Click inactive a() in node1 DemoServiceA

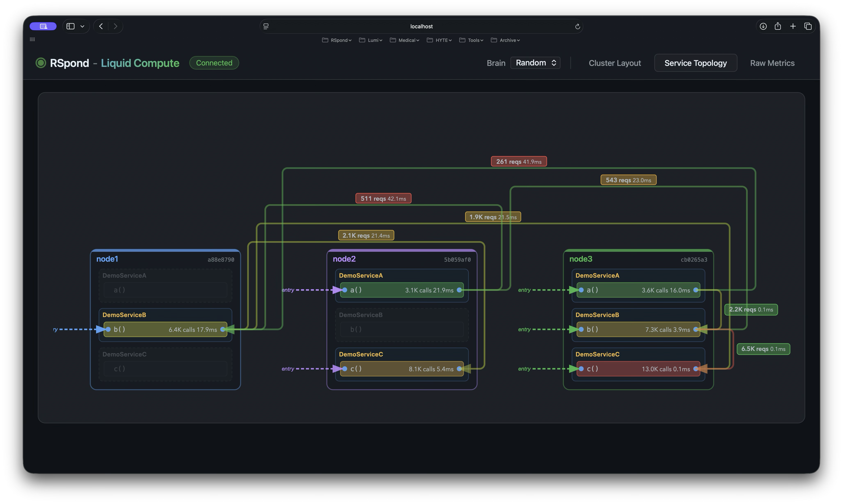pyautogui.click(x=165, y=290)
